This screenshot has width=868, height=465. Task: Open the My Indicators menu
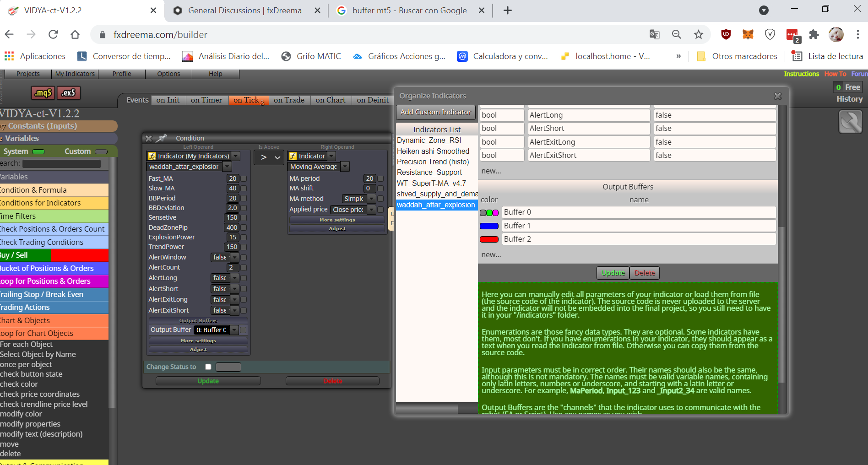click(x=75, y=74)
